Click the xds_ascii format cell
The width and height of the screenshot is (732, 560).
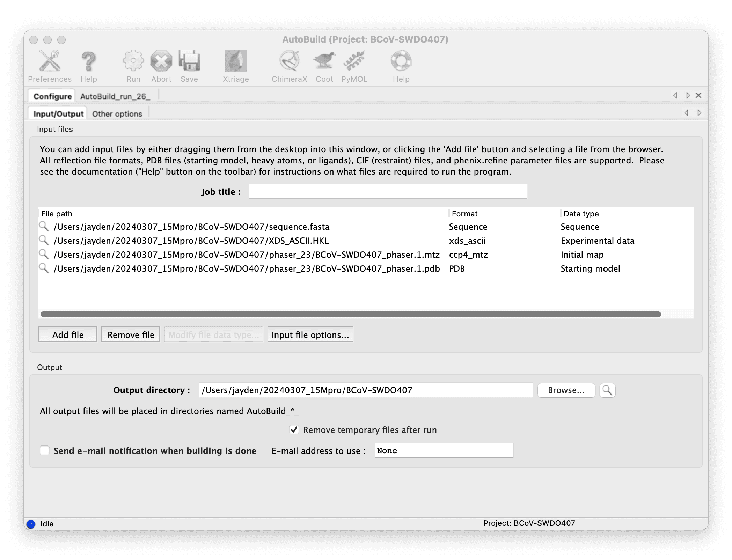(467, 241)
